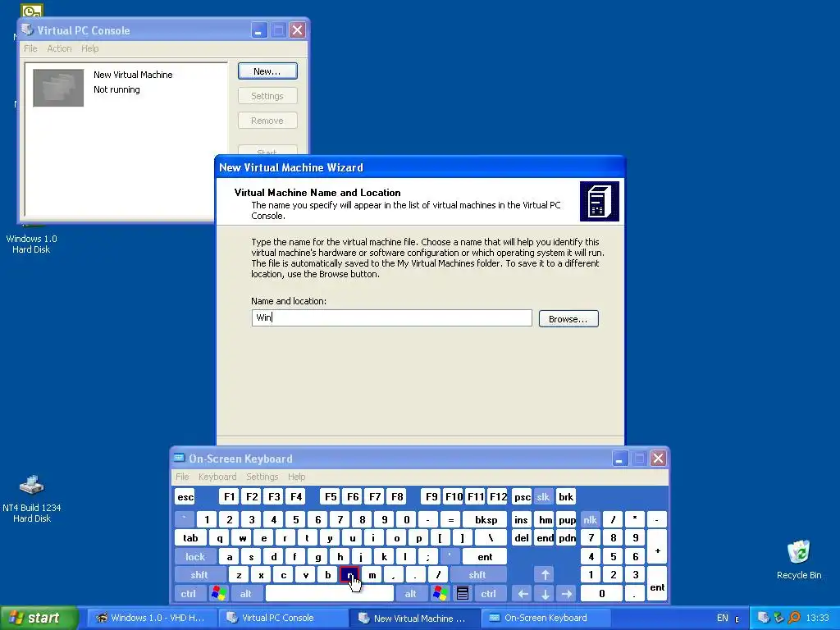Viewport: 840px width, 630px height.
Task: Click the up arrow key on On-Screen Keyboard
Action: 545,575
